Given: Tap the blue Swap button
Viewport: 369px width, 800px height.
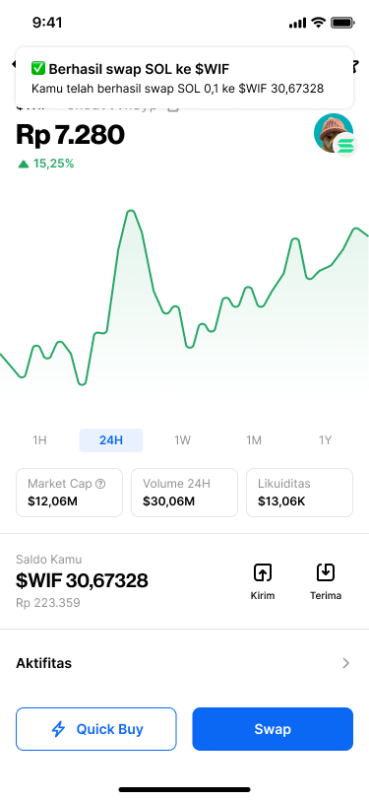Looking at the screenshot, I should click(273, 729).
